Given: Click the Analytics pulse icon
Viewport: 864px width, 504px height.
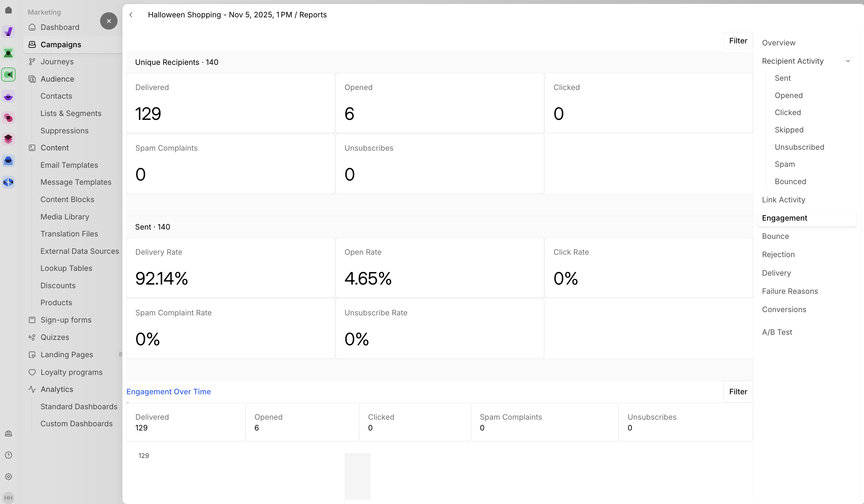Looking at the screenshot, I should (x=32, y=389).
